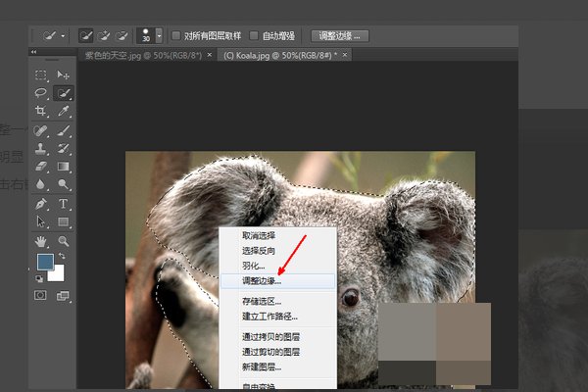Select the Path Selection tool
Image resolution: width=588 pixels, height=392 pixels.
(x=40, y=221)
